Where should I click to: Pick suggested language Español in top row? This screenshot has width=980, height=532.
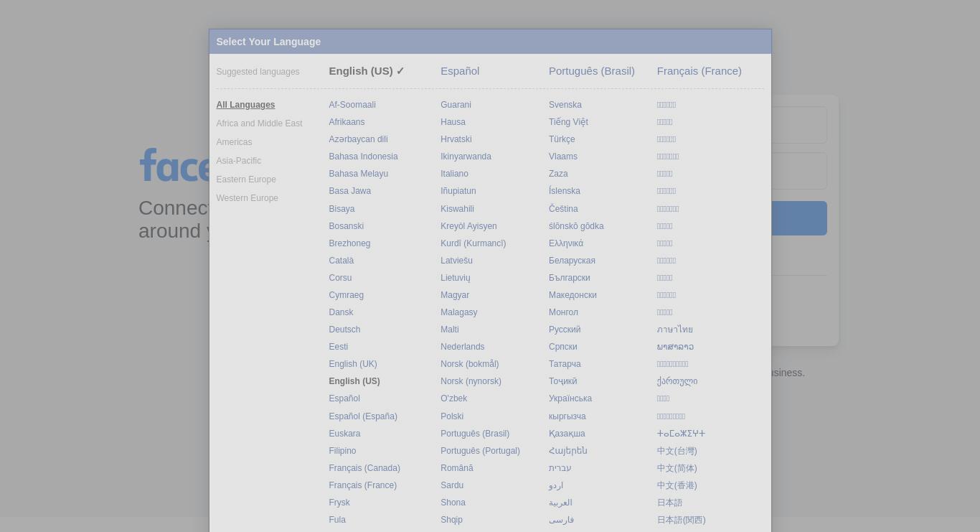point(460,71)
